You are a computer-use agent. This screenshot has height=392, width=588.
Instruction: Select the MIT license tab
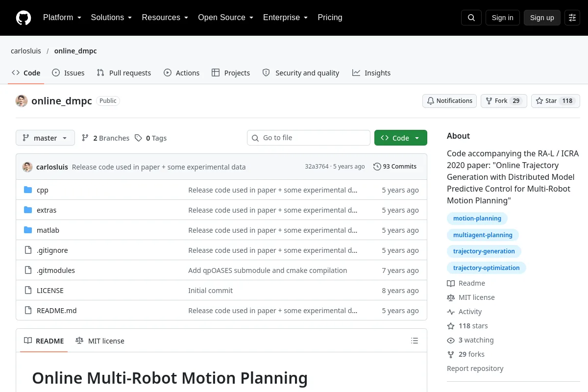tap(100, 341)
